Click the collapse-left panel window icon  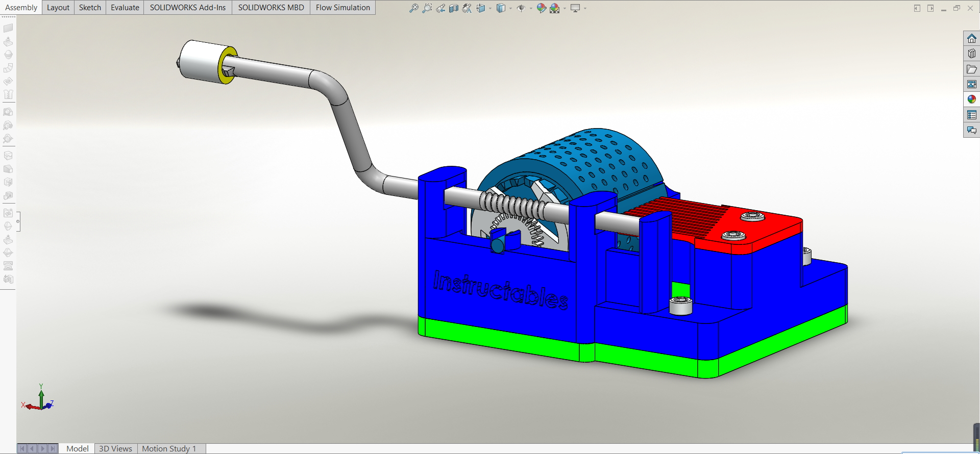coord(917,8)
